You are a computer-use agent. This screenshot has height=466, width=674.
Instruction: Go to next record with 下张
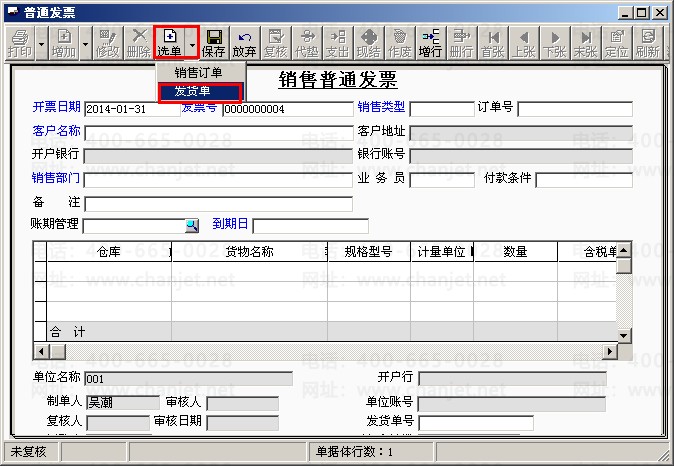pyautogui.click(x=555, y=43)
